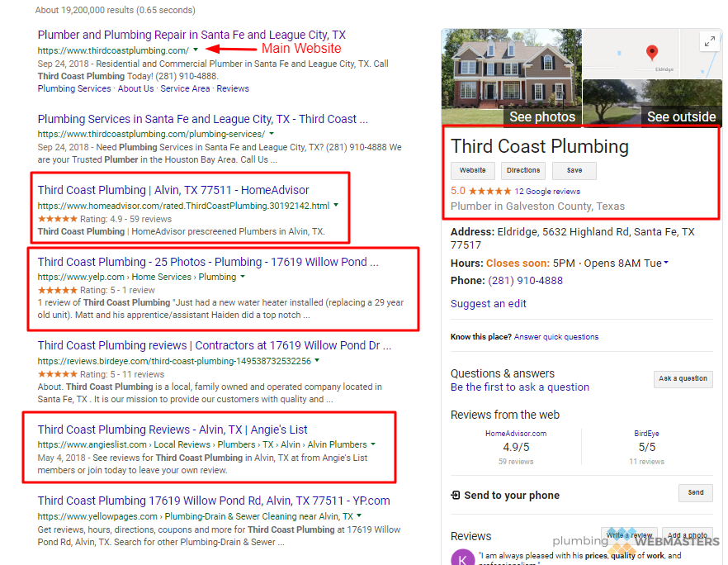Expand the map with the fullscreen arrows icon

coord(709,42)
